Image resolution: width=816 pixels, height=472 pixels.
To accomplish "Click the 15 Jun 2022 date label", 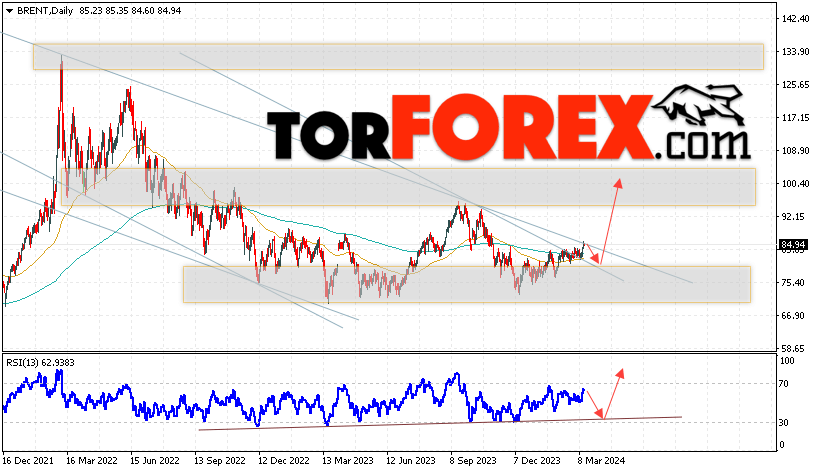I will pos(155,461).
